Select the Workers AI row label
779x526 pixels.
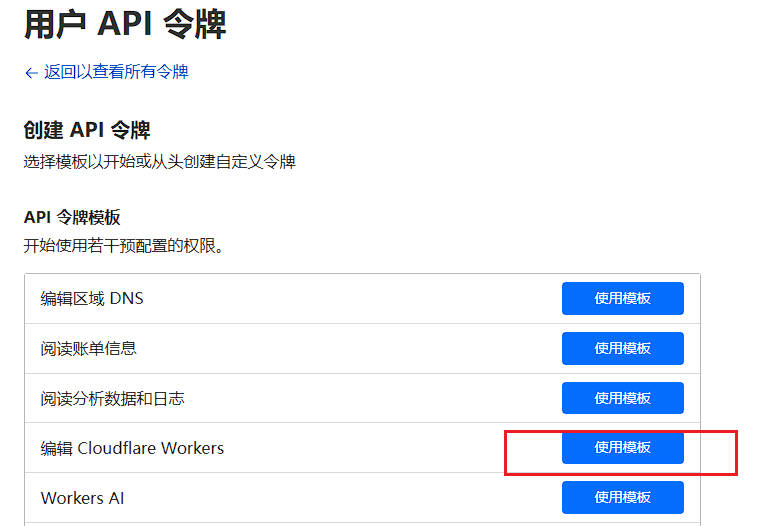[82, 498]
